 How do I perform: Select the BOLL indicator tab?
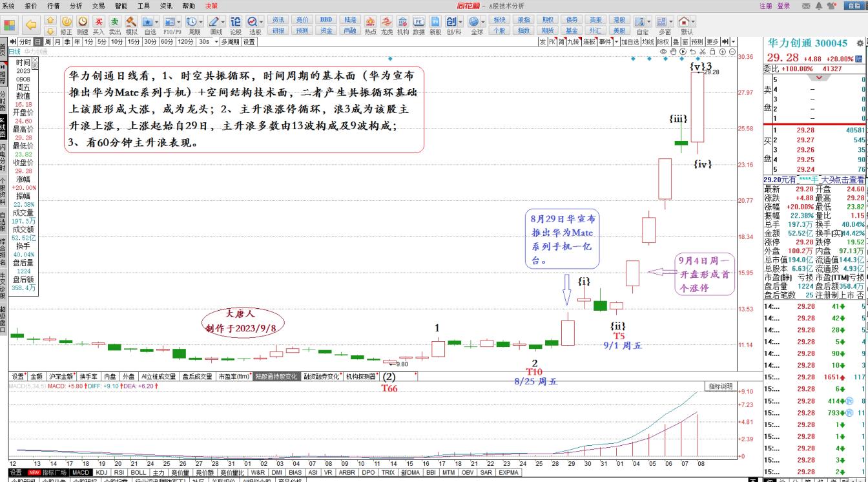138,472
